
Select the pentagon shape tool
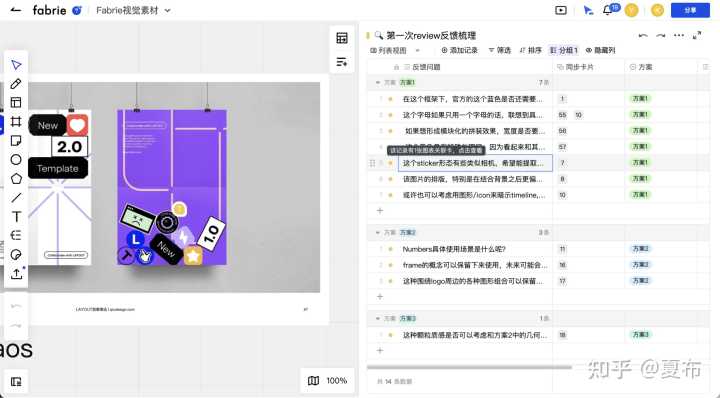(x=16, y=179)
